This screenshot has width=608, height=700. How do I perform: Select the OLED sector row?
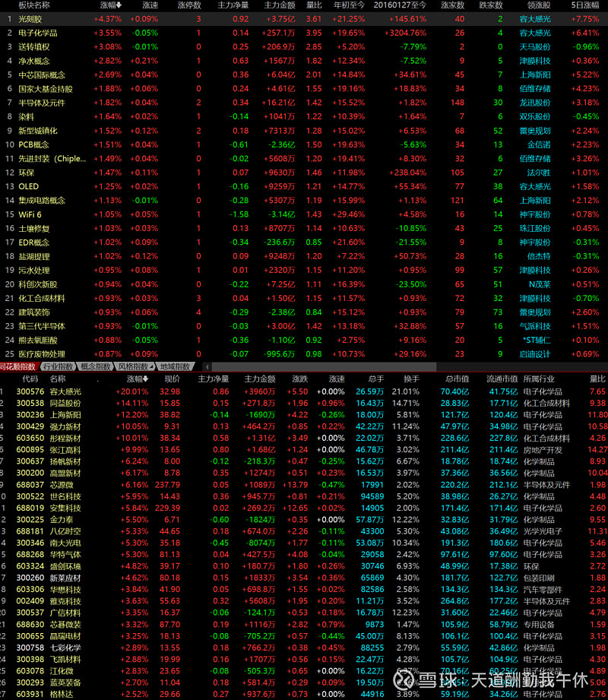(x=304, y=187)
